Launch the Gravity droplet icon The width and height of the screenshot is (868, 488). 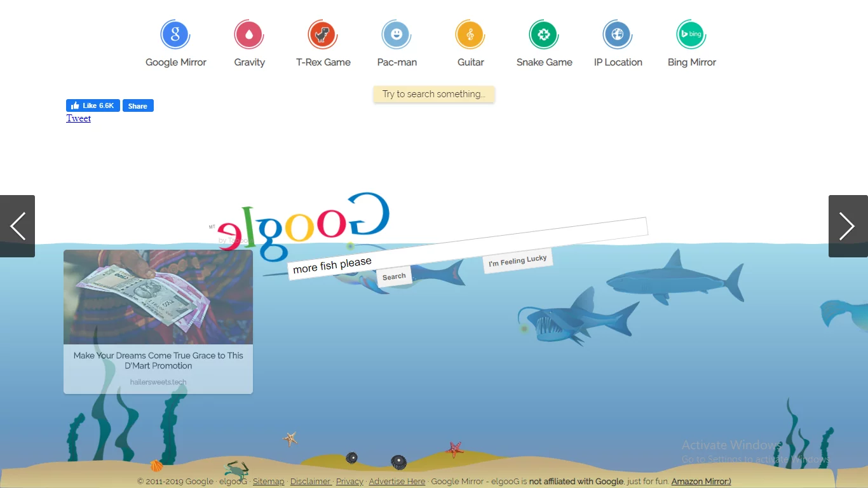(x=249, y=34)
